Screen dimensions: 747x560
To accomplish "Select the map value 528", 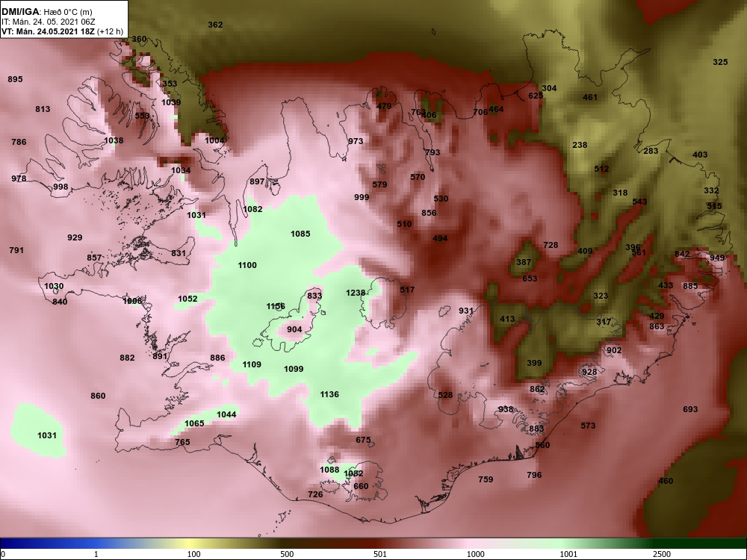I will 445,395.
